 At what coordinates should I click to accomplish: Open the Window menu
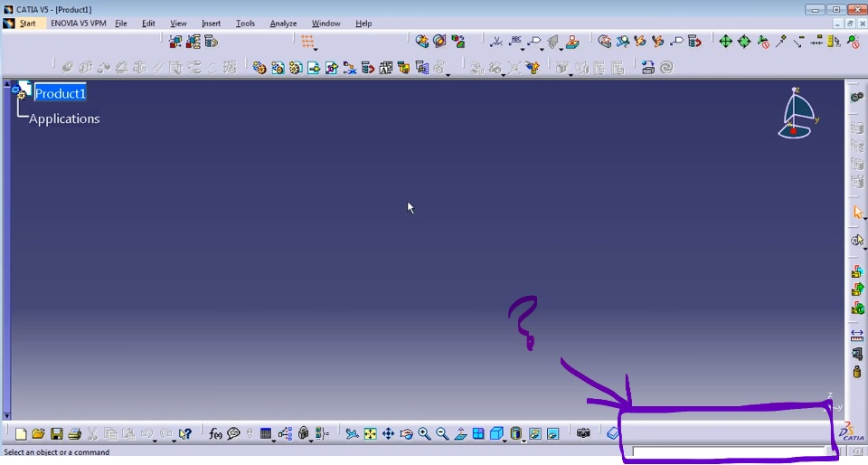coord(325,24)
